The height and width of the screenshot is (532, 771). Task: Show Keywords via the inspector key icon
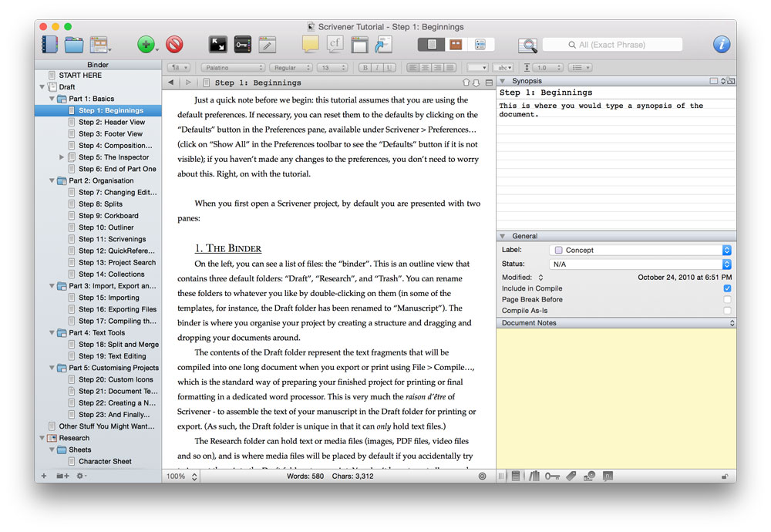tap(552, 476)
